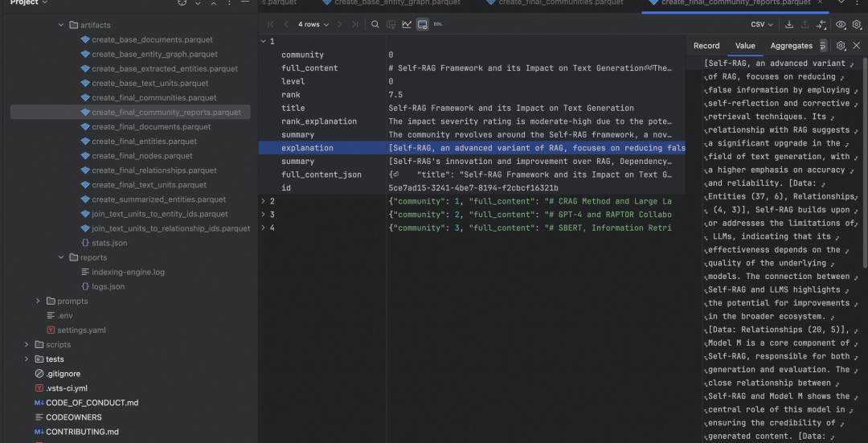The image size is (868, 443).
Task: Click the export data download icon
Action: point(789,25)
